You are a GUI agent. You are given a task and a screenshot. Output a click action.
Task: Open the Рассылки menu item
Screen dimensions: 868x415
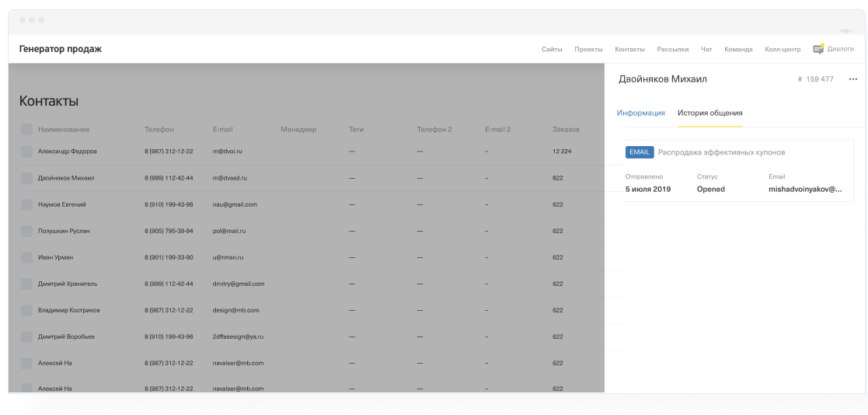pyautogui.click(x=673, y=49)
